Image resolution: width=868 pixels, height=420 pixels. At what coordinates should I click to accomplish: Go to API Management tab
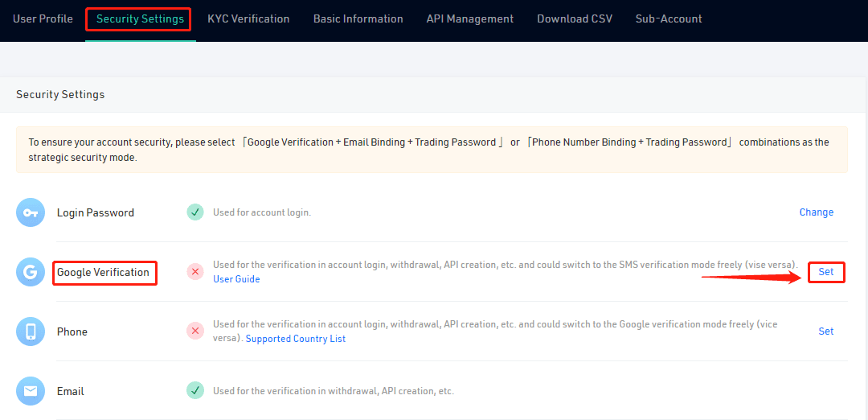point(470,19)
